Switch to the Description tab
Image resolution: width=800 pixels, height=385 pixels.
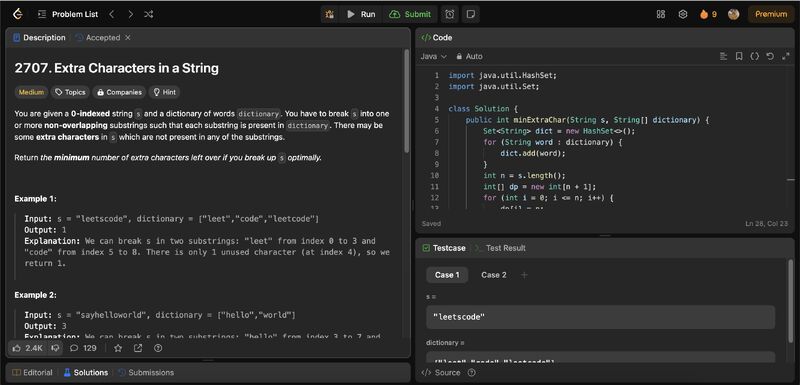[x=39, y=38]
